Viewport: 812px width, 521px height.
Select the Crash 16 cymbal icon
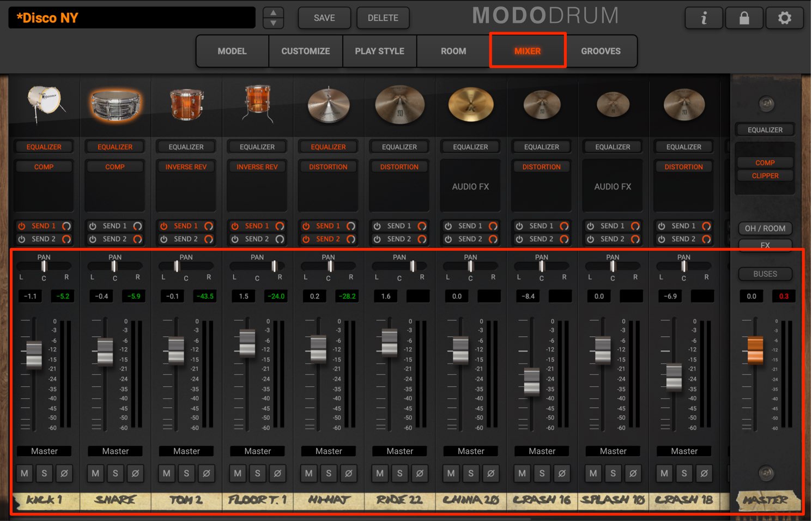coord(542,104)
